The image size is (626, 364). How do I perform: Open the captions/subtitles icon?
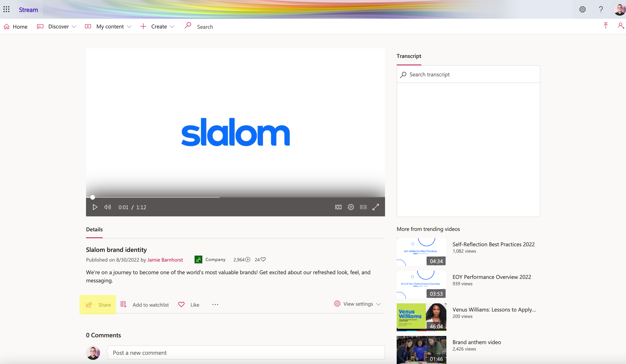click(x=338, y=207)
